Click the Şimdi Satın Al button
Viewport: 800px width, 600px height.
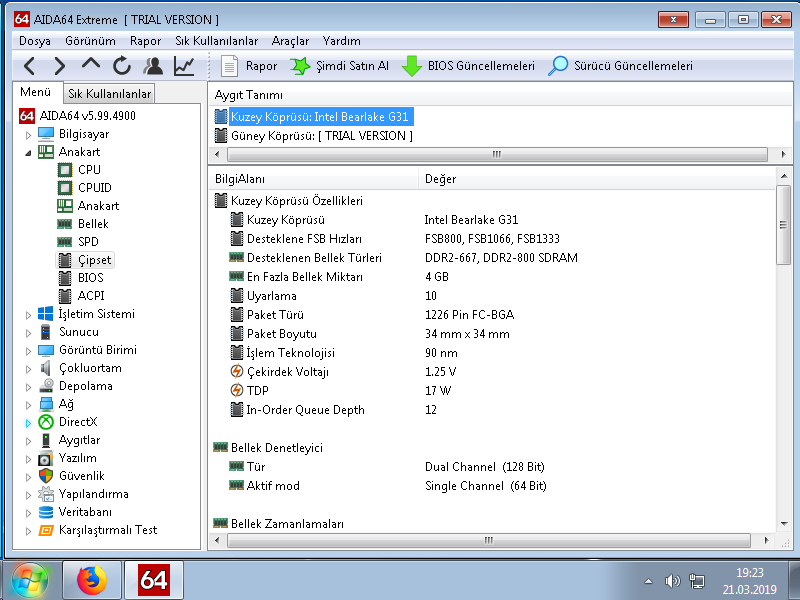tap(339, 66)
